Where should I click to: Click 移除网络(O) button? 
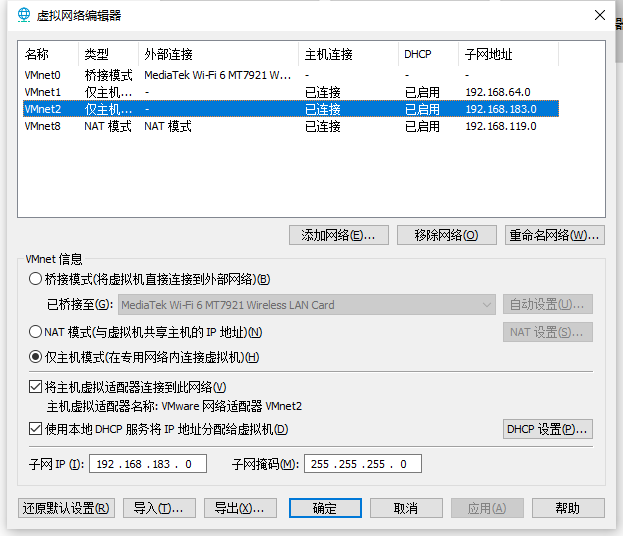coord(447,235)
